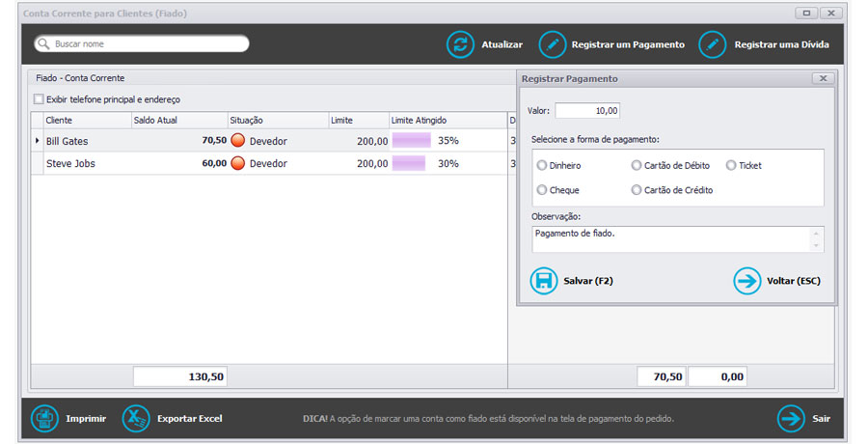Close the Registrar Pagamento panel

point(823,78)
